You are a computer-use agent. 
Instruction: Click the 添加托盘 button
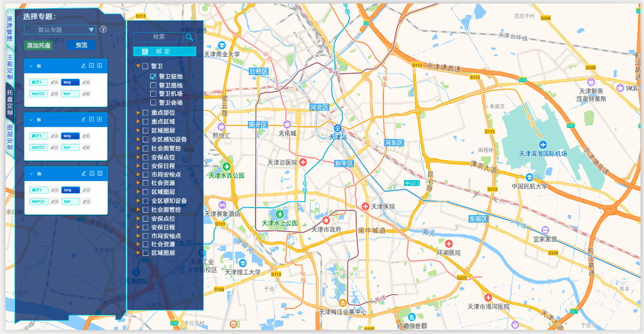(39, 45)
